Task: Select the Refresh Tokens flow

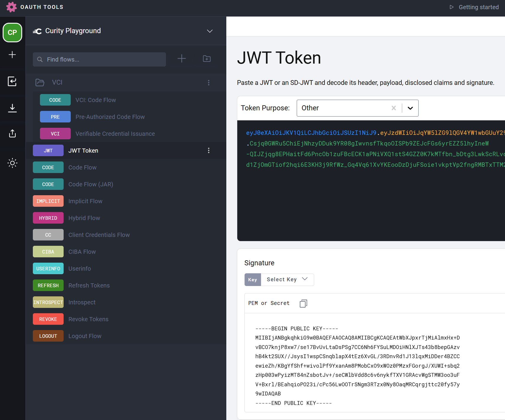Action: point(89,285)
